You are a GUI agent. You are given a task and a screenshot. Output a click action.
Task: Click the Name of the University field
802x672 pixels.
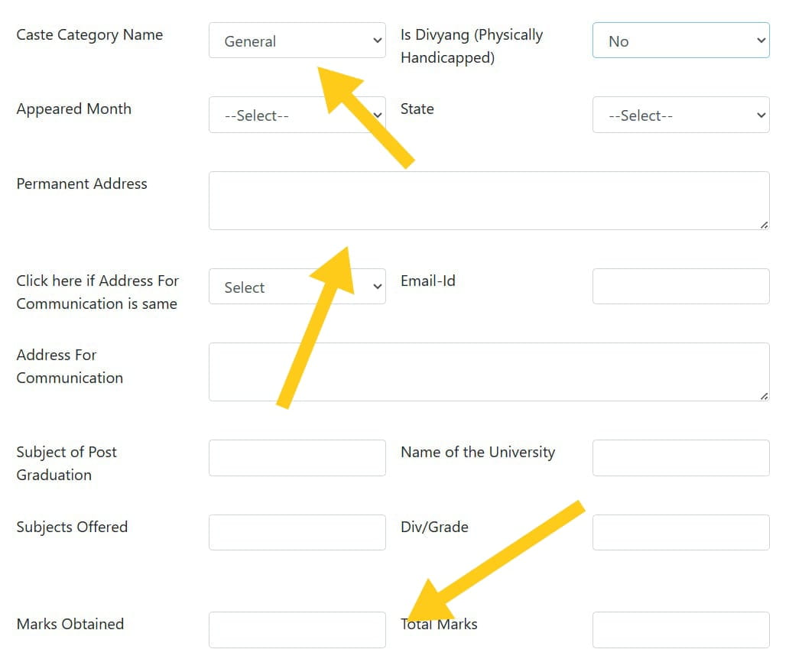pyautogui.click(x=680, y=458)
